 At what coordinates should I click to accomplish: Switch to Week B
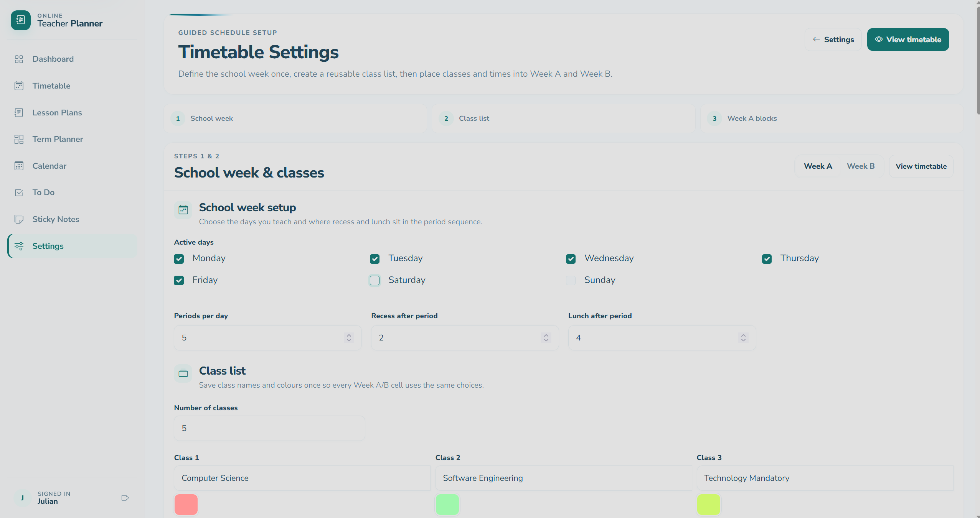861,166
